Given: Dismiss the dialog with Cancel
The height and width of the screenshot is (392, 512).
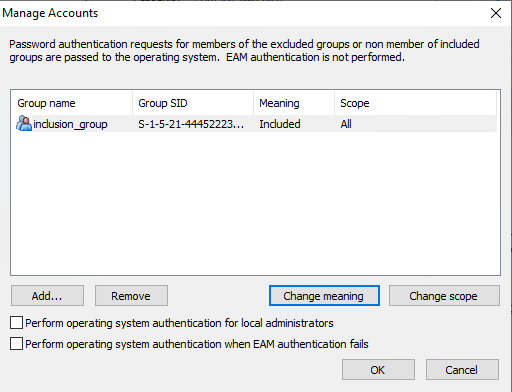Looking at the screenshot, I should click(x=462, y=370).
